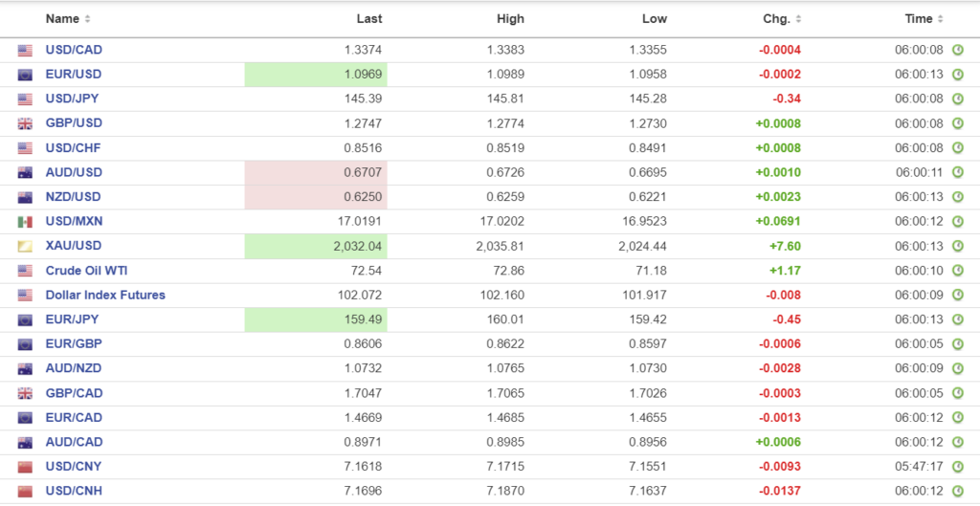980x506 pixels.
Task: Open the AUD/NZD pair link
Action: 73,369
